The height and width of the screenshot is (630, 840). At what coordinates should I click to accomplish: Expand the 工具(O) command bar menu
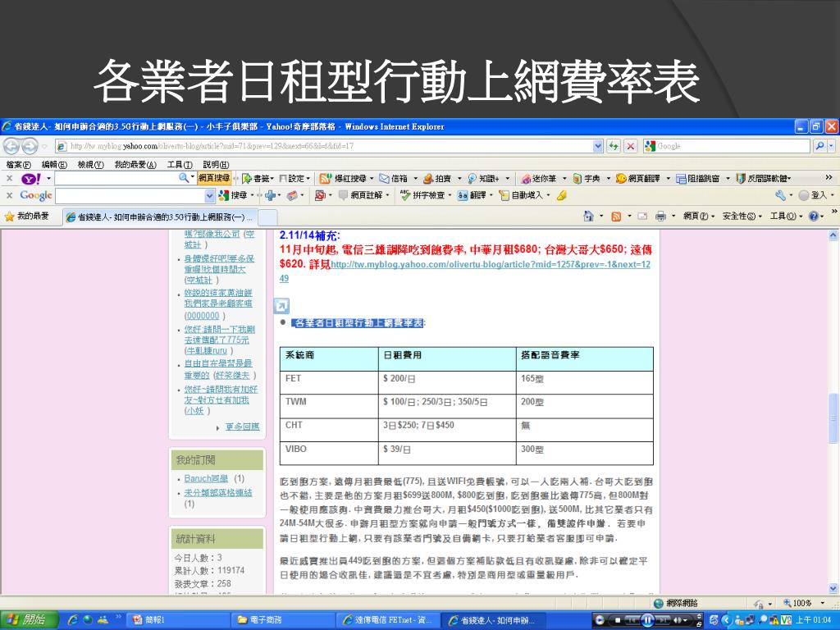pos(787,217)
